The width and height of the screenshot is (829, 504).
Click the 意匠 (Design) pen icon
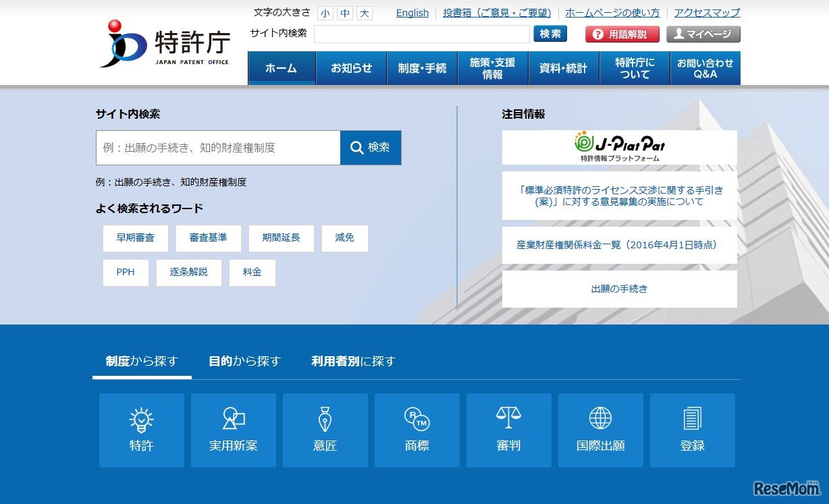coord(325,430)
